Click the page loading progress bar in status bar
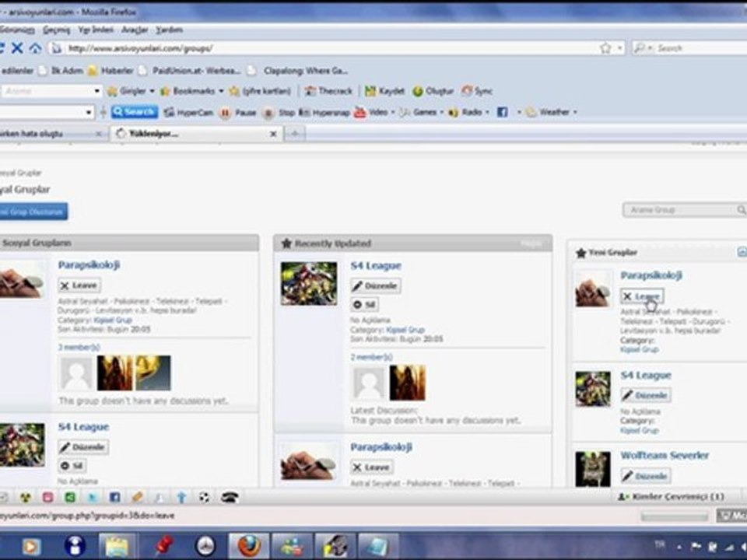The image size is (747, 560). [675, 516]
